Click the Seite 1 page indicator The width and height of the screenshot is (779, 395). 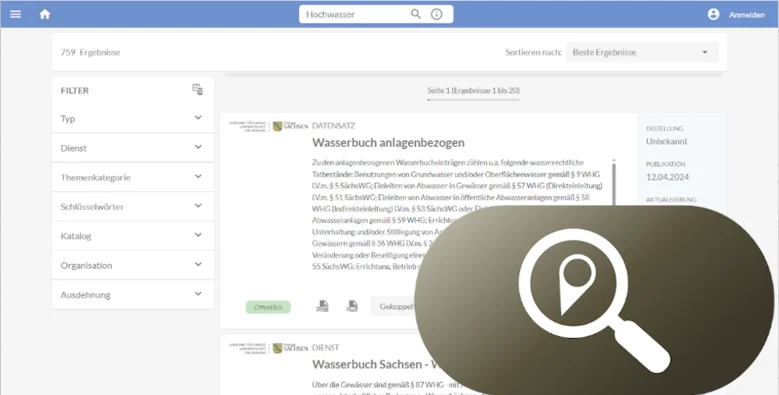coord(473,90)
